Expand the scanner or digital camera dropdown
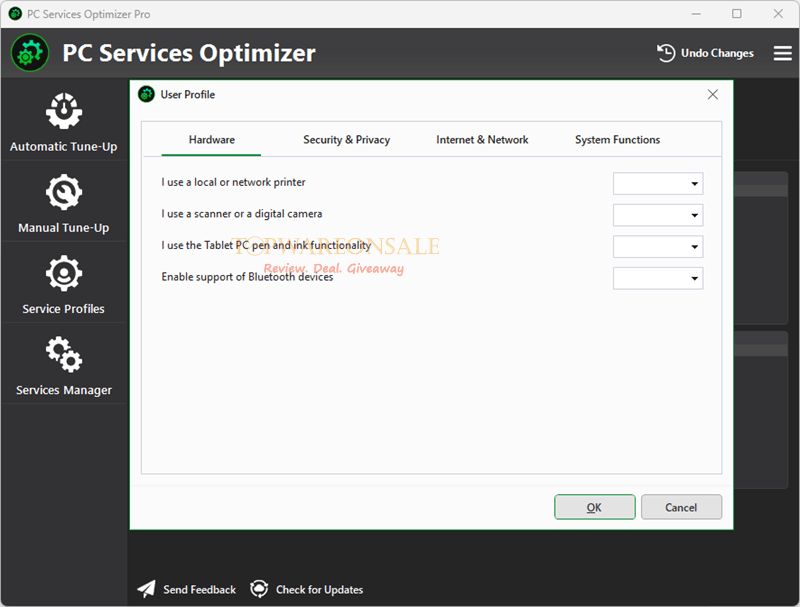This screenshot has height=607, width=800. coord(658,215)
